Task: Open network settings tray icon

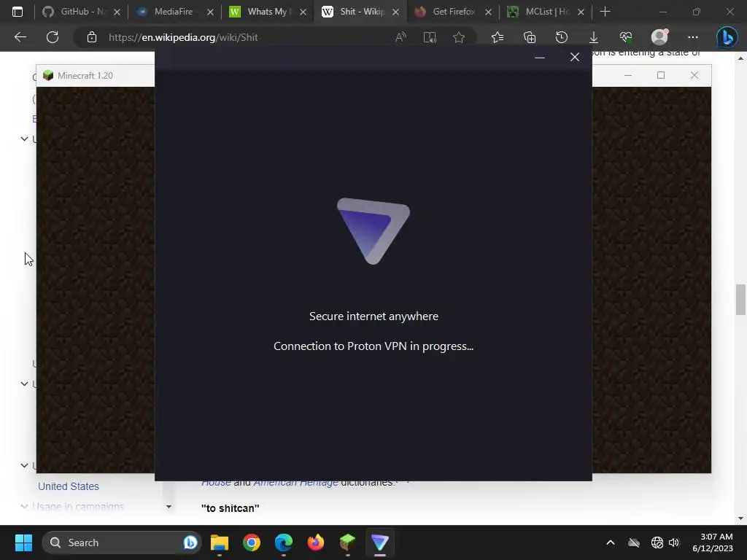Action: point(657,542)
